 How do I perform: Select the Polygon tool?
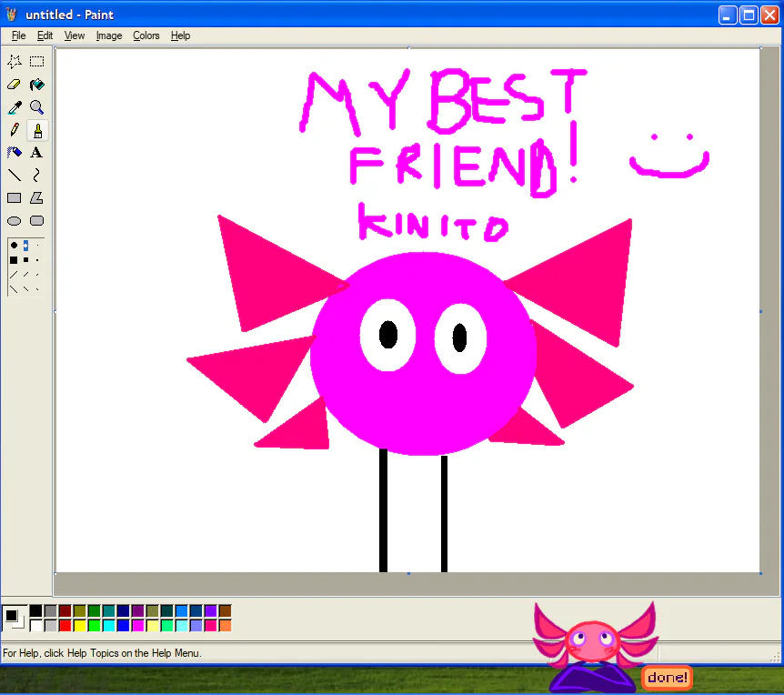37,198
